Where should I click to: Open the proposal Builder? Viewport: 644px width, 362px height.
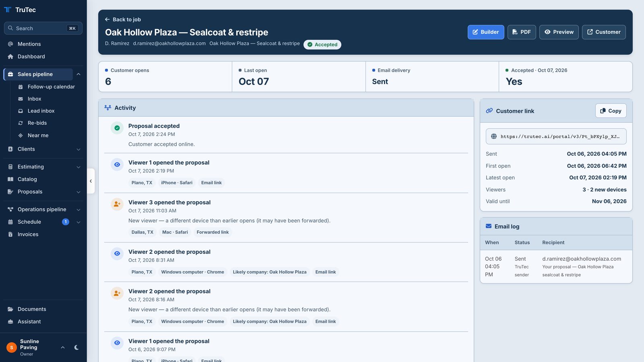pyautogui.click(x=486, y=32)
